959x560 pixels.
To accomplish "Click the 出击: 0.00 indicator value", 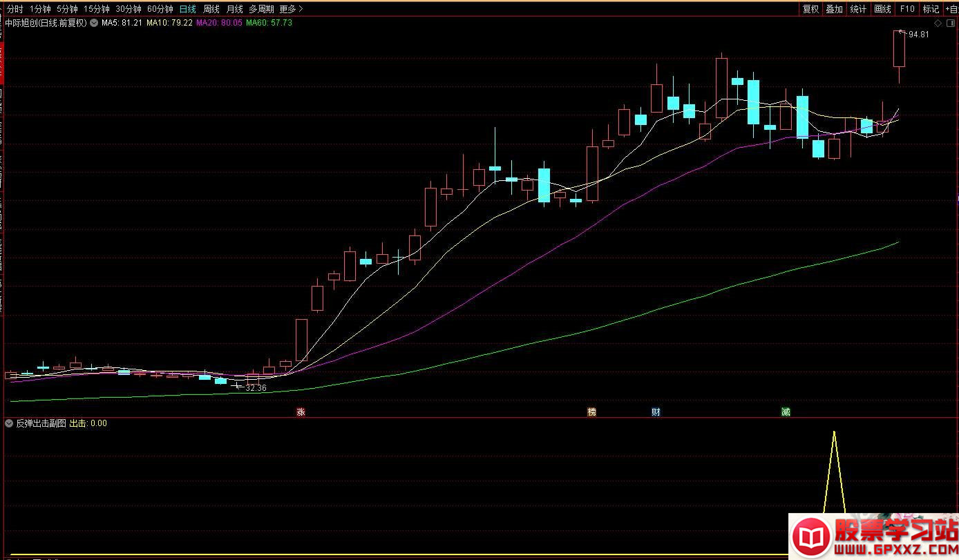I will (88, 423).
